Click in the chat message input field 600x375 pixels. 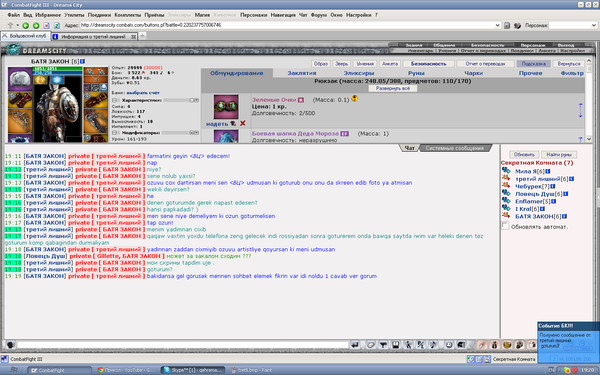pyautogui.click(x=183, y=345)
